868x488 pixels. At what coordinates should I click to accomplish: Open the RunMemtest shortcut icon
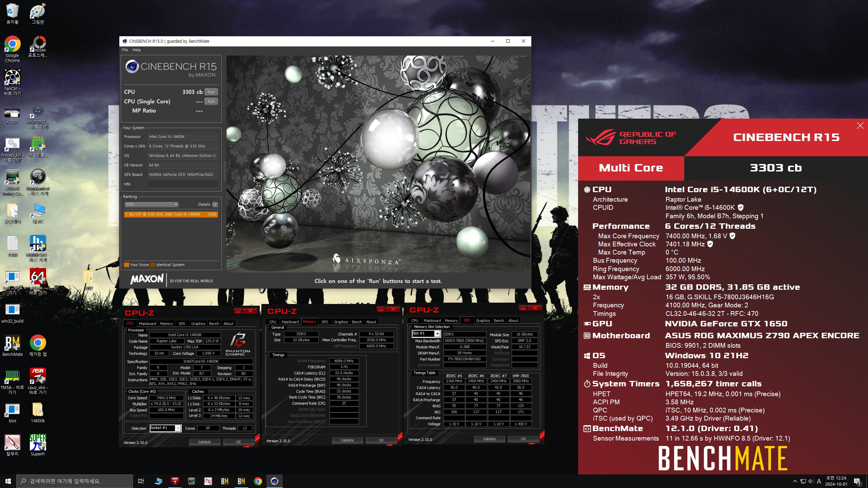coord(38,182)
